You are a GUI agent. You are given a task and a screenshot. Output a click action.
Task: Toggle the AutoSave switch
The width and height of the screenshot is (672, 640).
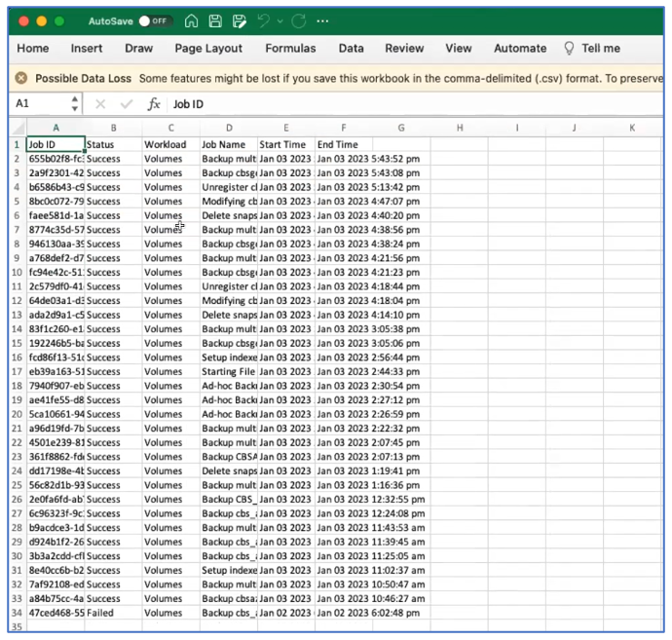click(x=155, y=20)
